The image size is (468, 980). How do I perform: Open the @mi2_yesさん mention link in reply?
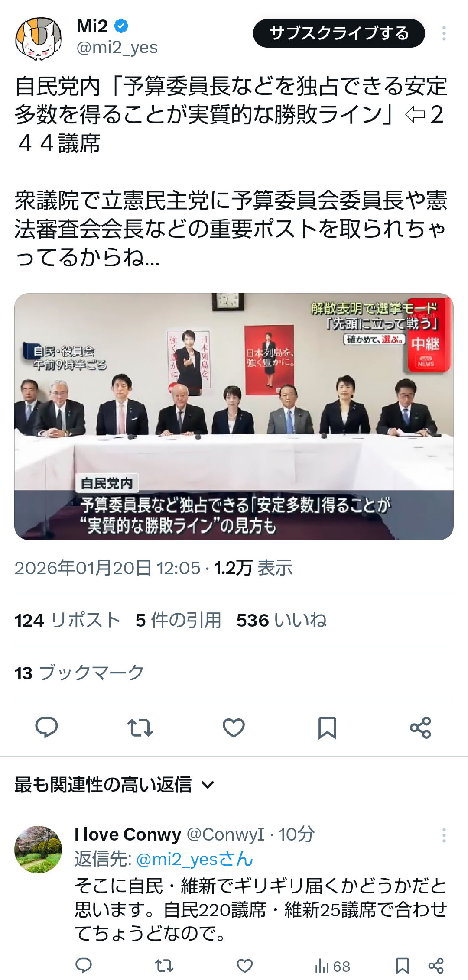point(195,859)
